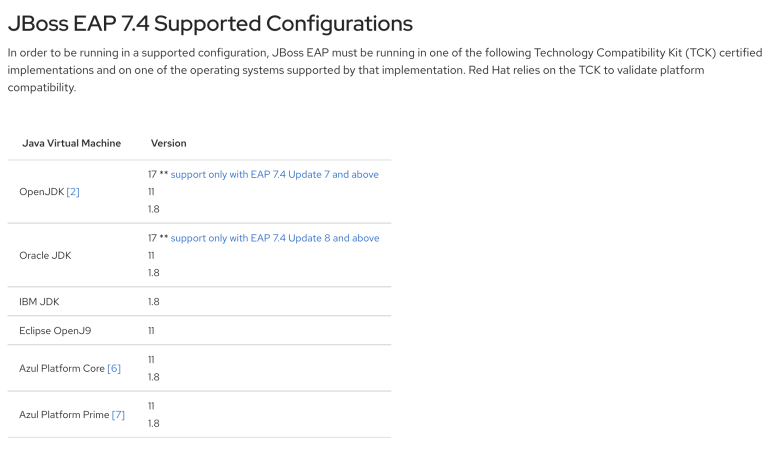This screenshot has height=451, width=768.
Task: Click OpenJDK version 17 entry
Action: click(x=152, y=174)
